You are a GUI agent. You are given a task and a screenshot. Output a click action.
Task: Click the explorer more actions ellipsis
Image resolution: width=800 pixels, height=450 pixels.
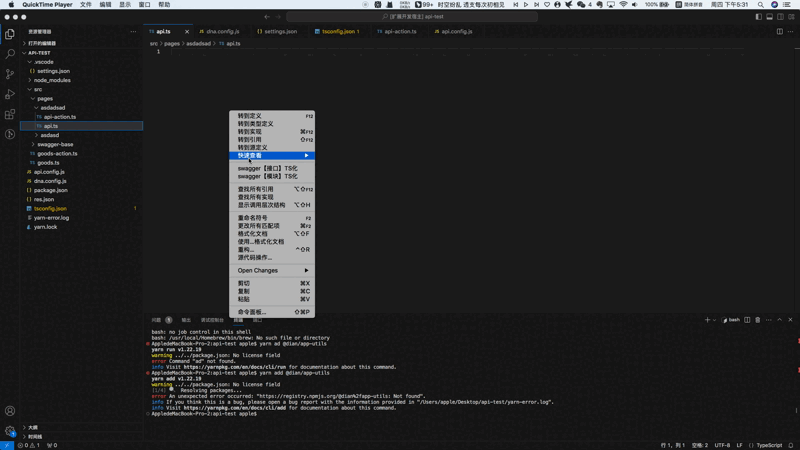pyautogui.click(x=133, y=32)
